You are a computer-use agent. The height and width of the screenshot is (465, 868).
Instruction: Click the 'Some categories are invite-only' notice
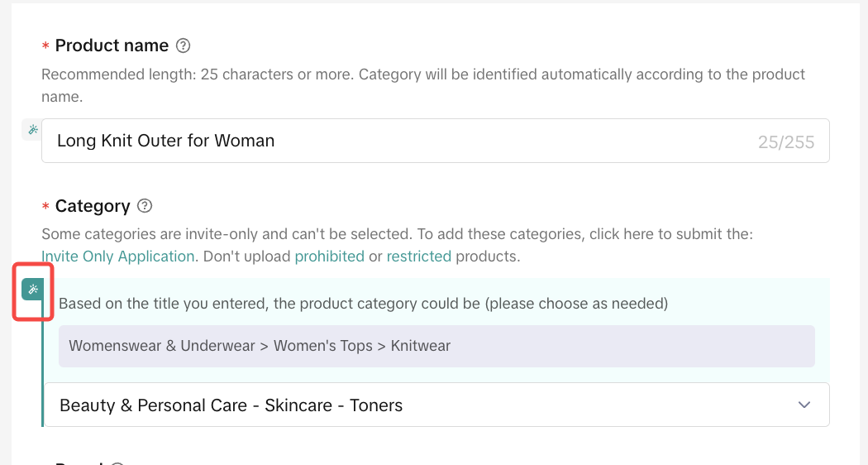tap(397, 235)
